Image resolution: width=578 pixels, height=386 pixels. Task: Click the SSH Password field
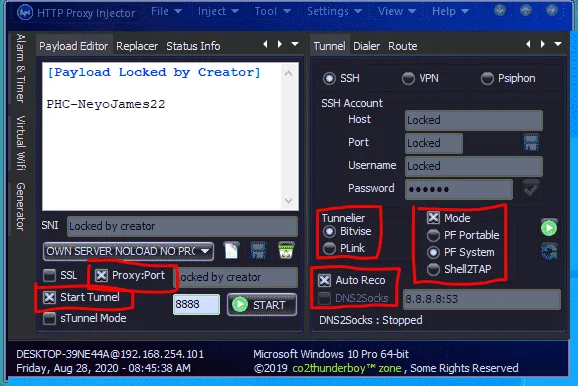(x=459, y=189)
